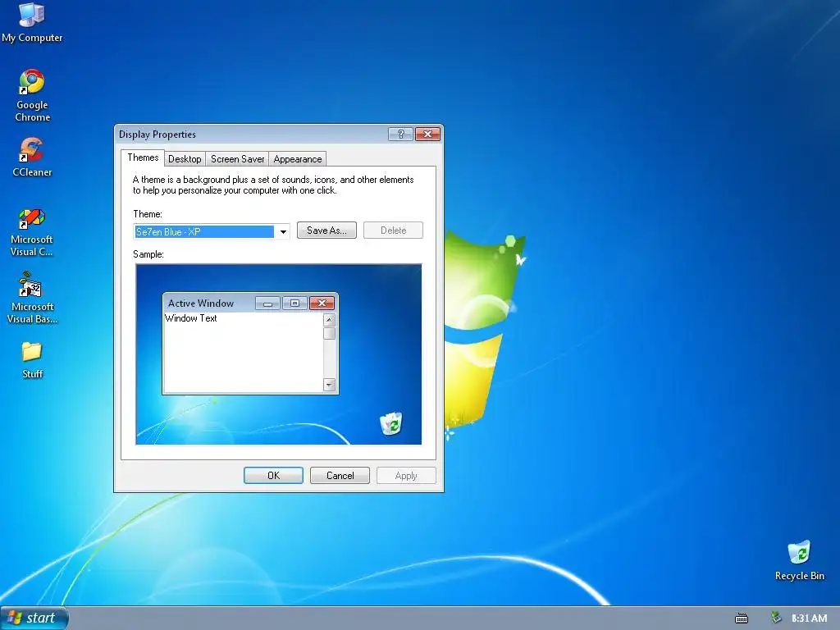Click the recycle bin in the sample preview

391,423
